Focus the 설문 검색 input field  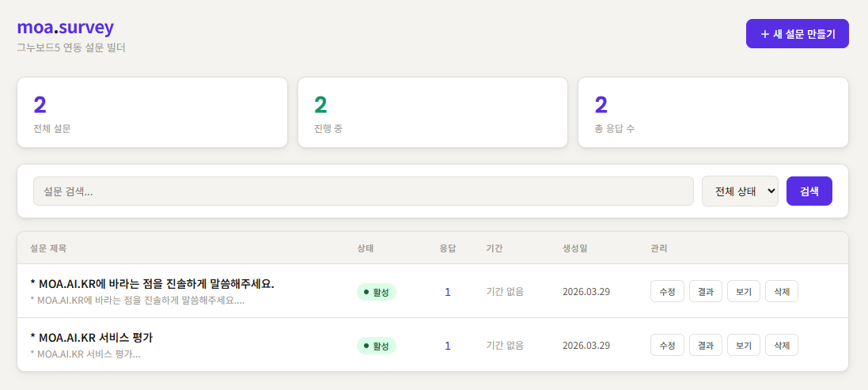pos(363,191)
